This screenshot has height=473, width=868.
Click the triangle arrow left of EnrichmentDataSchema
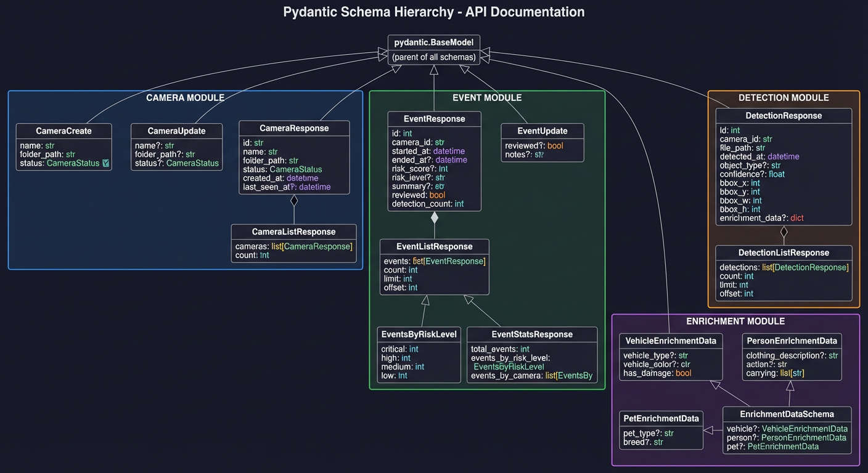coord(709,430)
